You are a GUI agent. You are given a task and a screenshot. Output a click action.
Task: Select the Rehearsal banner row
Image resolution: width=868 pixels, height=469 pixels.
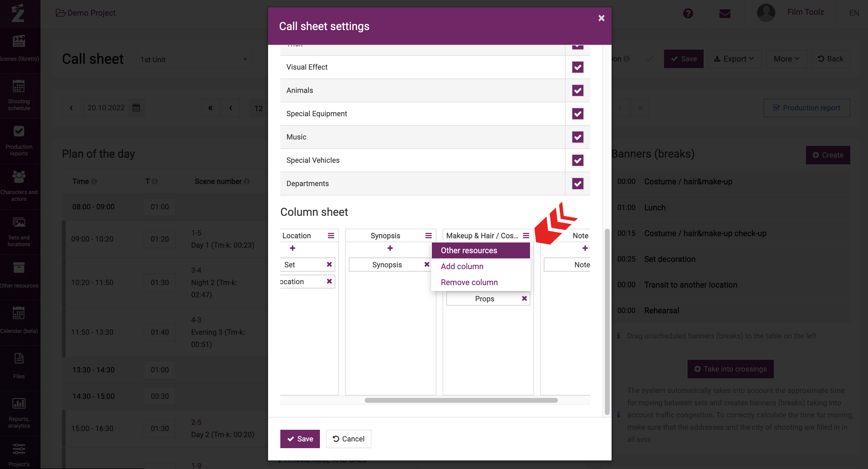click(731, 311)
